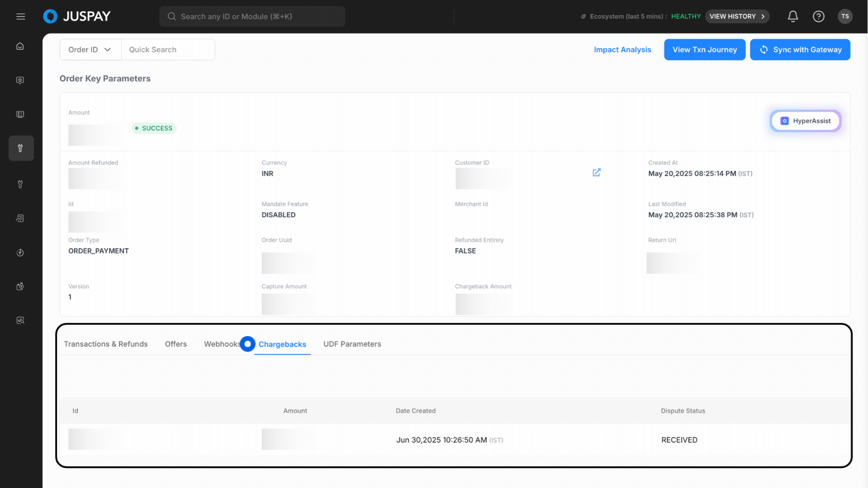
Task: Click the ORDER_PAYMENT order type value
Action: pyautogui.click(x=99, y=251)
